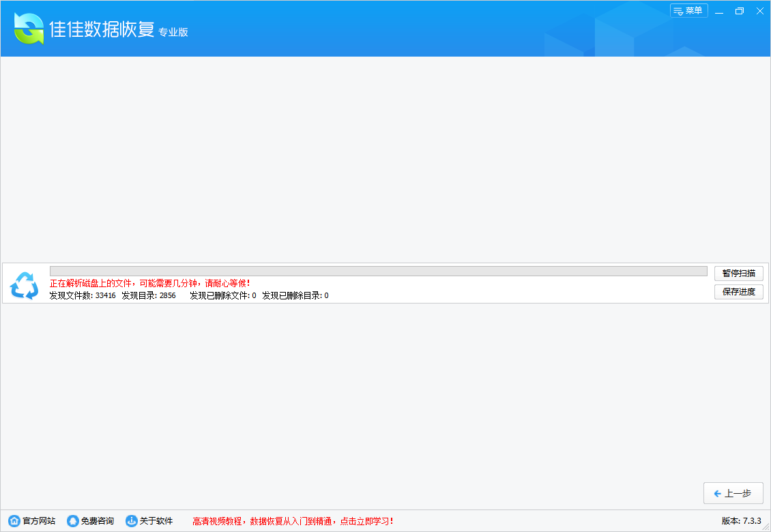Pause scanning with 暂停扫描 button
The image size is (771, 532).
739,273
